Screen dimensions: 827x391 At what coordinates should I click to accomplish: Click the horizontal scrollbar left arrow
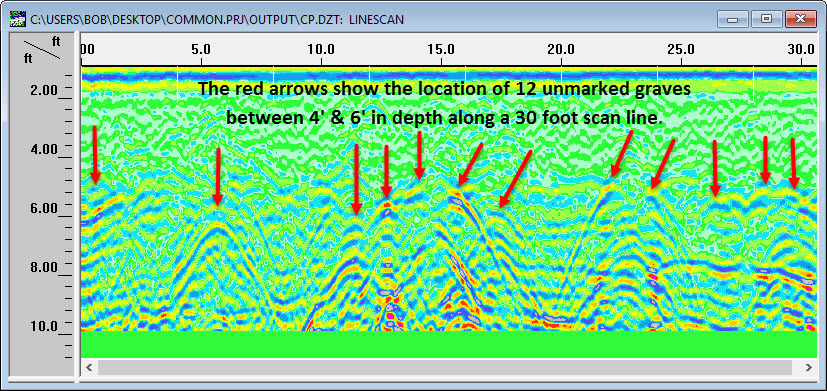click(x=89, y=367)
